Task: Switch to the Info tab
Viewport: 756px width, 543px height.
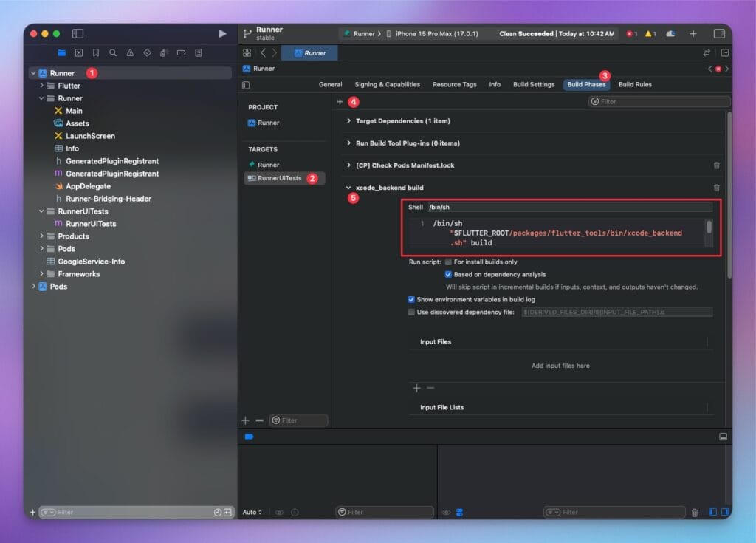Action: (495, 84)
